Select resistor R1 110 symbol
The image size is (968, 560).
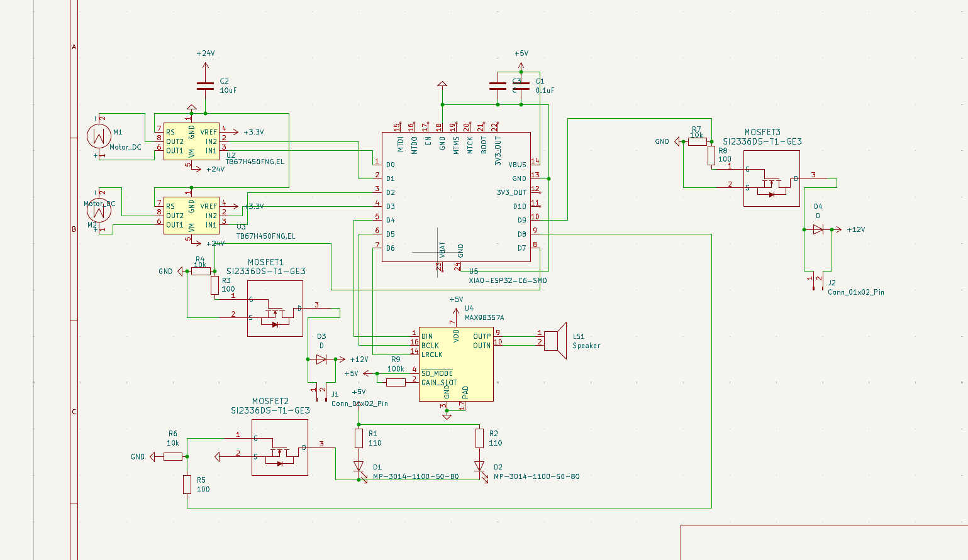click(x=359, y=438)
